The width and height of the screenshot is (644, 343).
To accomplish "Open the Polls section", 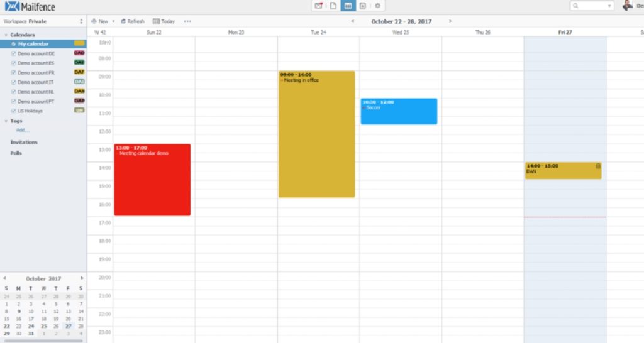I will (16, 153).
